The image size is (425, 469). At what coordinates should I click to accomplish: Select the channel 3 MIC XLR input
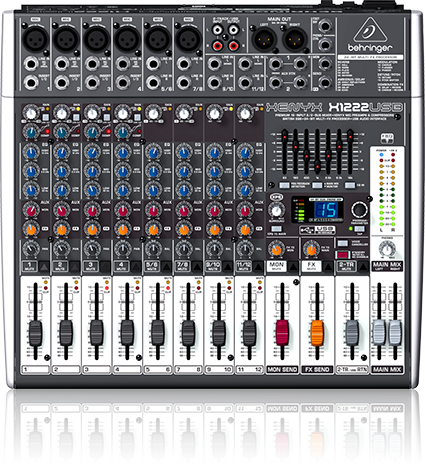pos(96,39)
